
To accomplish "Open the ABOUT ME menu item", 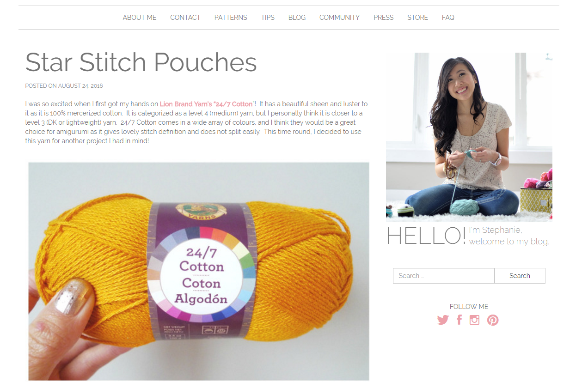I will tap(140, 18).
